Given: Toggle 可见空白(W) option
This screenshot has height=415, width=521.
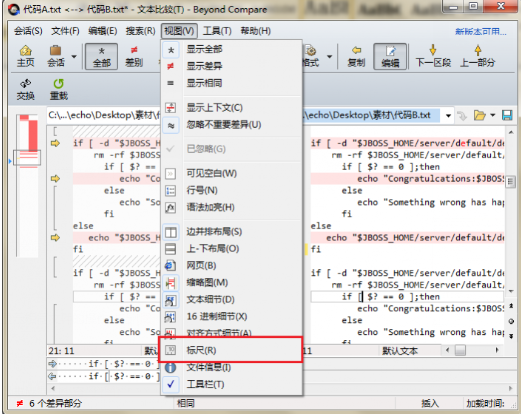Looking at the screenshot, I should [231, 173].
